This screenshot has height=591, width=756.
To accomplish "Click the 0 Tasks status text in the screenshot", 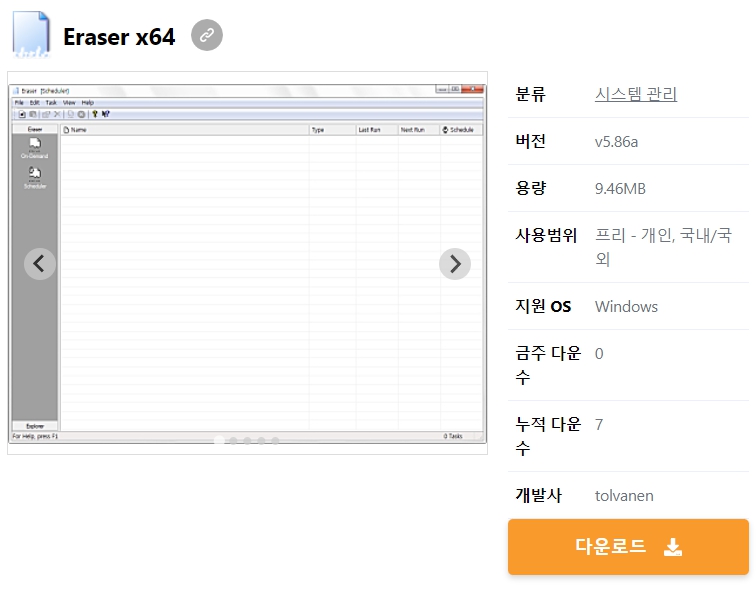I will click(x=453, y=436).
